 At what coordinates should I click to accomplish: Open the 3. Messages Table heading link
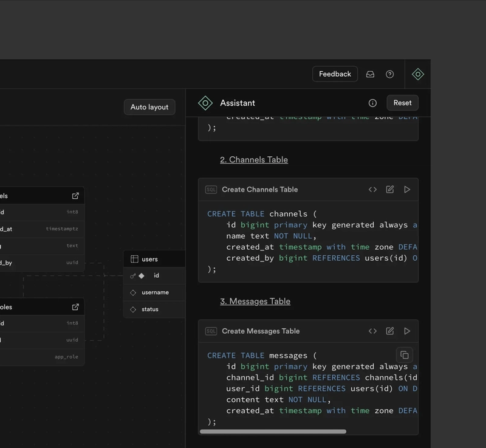click(x=255, y=302)
